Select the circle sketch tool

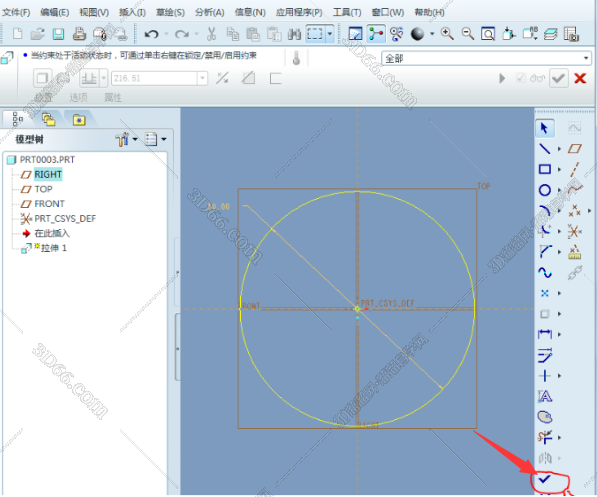[544, 190]
